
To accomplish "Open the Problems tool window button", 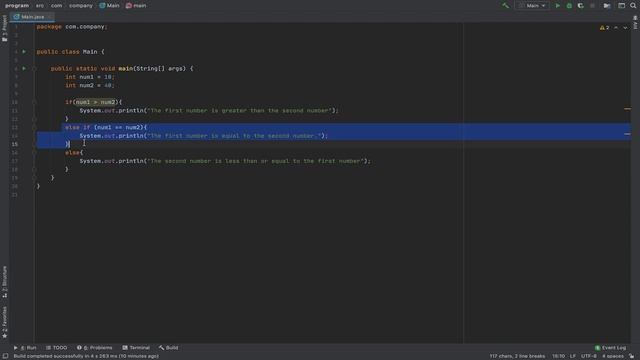I will [x=94, y=348].
